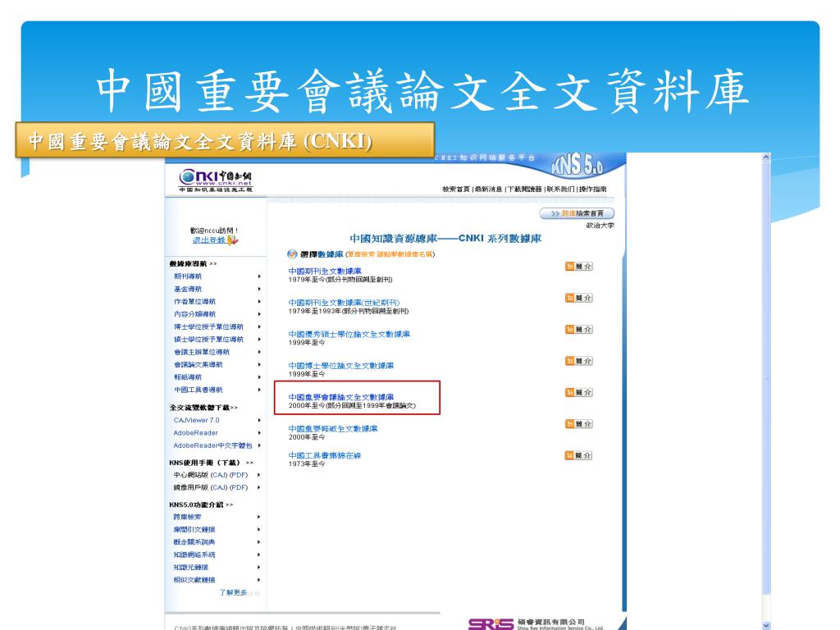Image resolution: width=840 pixels, height=630 pixels.
Task: Click 碩士學位授予單位導航 in sidebar
Action: (x=208, y=340)
